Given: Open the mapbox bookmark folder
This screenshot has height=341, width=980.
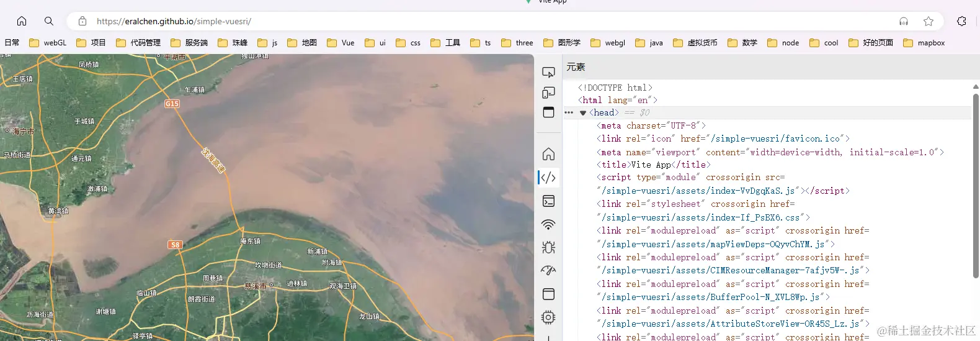Looking at the screenshot, I should pyautogui.click(x=924, y=43).
